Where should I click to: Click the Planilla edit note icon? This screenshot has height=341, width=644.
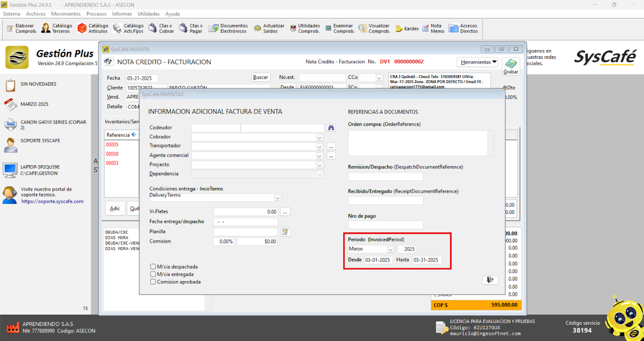click(285, 232)
